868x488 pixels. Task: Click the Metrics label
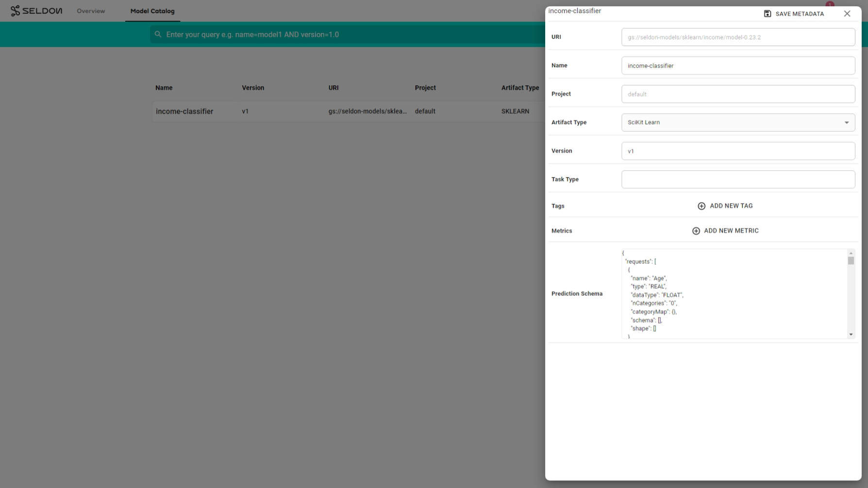click(x=562, y=231)
